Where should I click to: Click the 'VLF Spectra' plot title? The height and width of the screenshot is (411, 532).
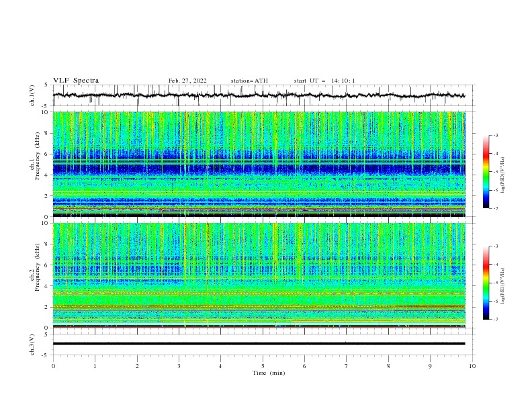tap(76, 81)
